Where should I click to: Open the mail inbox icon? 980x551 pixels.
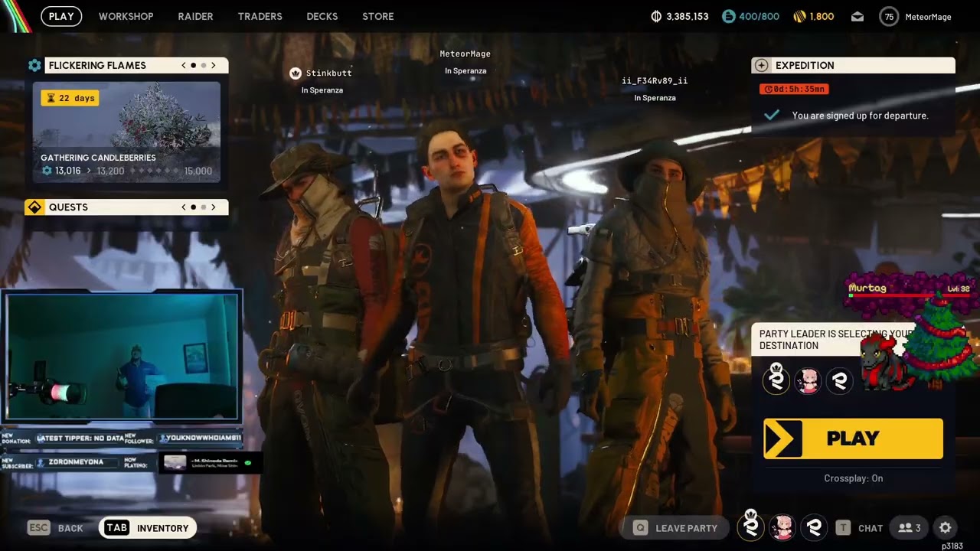857,16
